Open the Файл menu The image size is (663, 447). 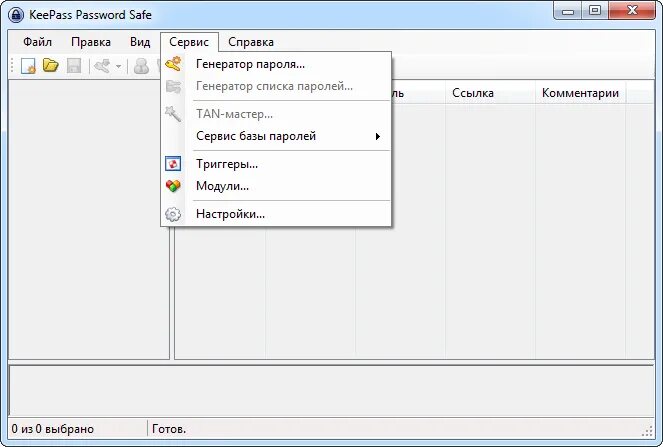coord(37,42)
